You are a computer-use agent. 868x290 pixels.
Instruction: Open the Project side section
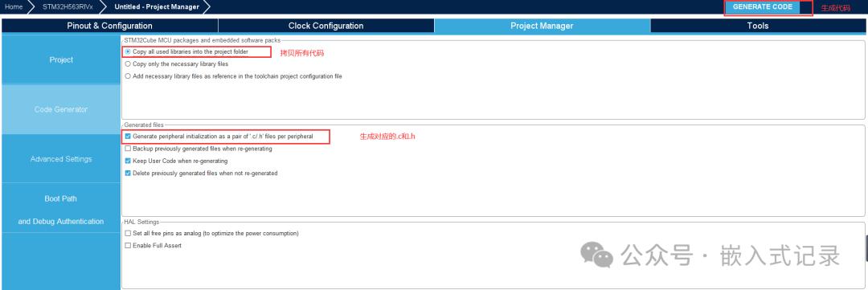(61, 59)
